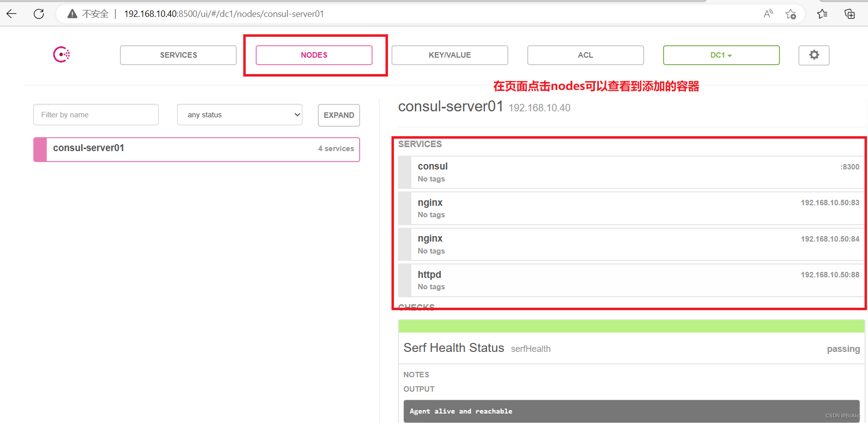Viewport: 868px width, 423px height.
Task: Open the settings gear button
Action: pos(814,55)
